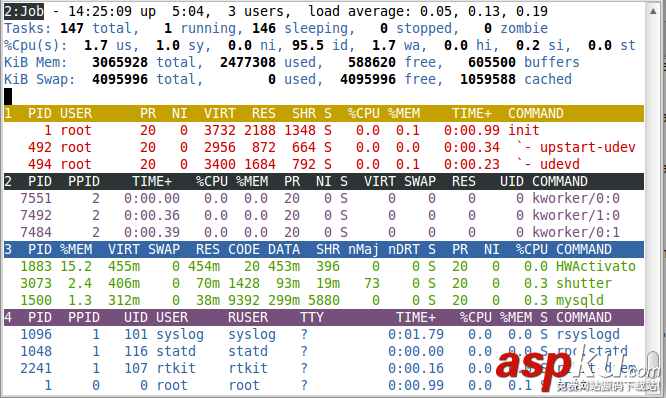Screen dimensions: 666x398
Task: Click SHR value 1348 of init
Action: coord(299,130)
